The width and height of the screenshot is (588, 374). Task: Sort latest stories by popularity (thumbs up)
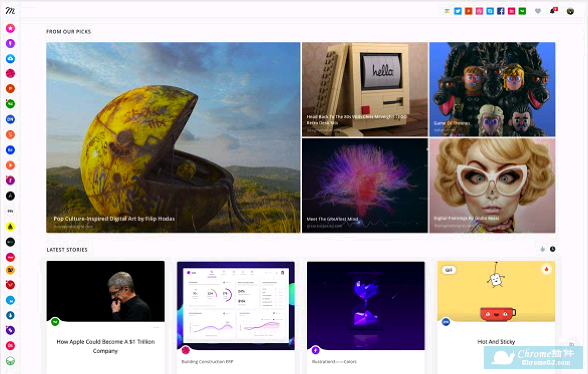pyautogui.click(x=542, y=249)
